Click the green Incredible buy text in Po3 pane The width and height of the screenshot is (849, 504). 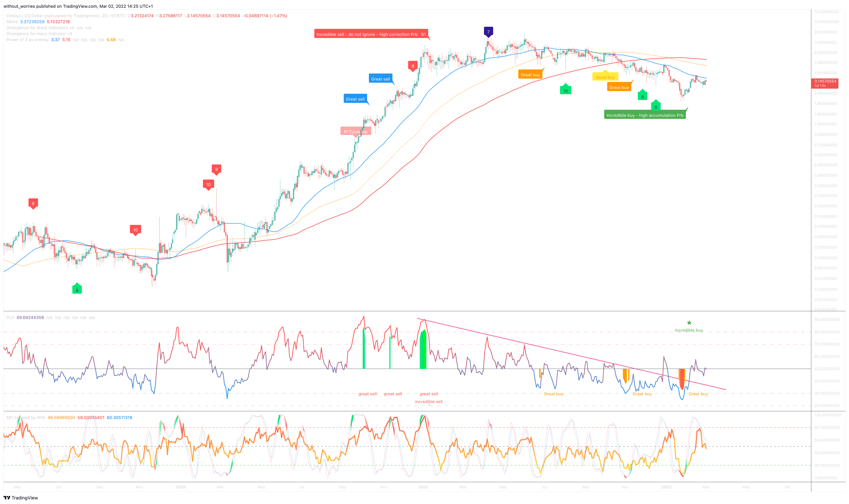point(688,330)
